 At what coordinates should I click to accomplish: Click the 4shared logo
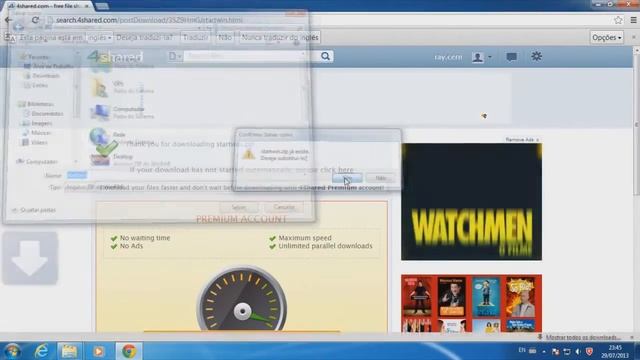pyautogui.click(x=116, y=57)
